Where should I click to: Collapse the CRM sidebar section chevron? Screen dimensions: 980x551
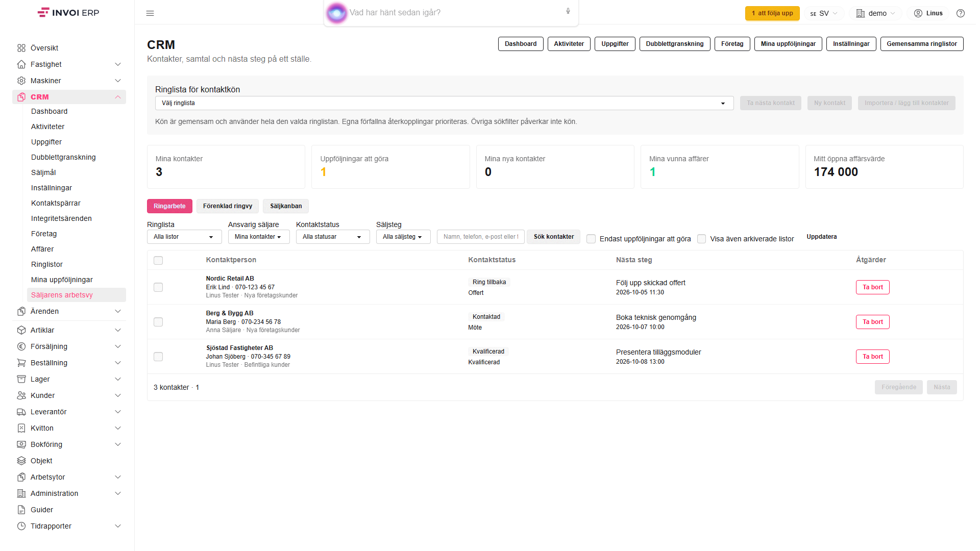(118, 97)
